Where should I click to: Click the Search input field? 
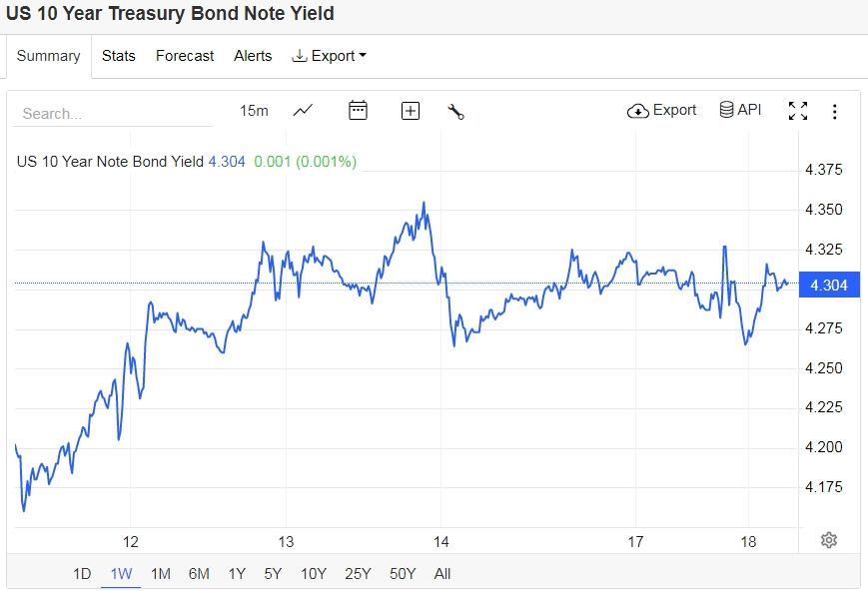(112, 113)
